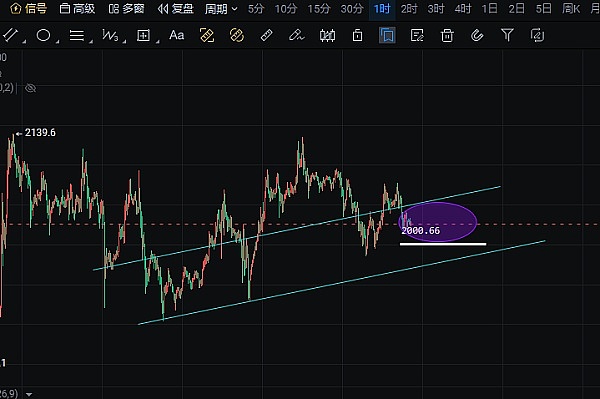Select the 4时 timeframe

point(463,8)
